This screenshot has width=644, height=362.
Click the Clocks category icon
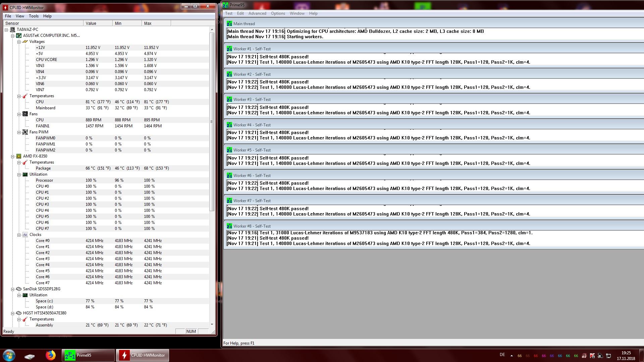[25, 235]
